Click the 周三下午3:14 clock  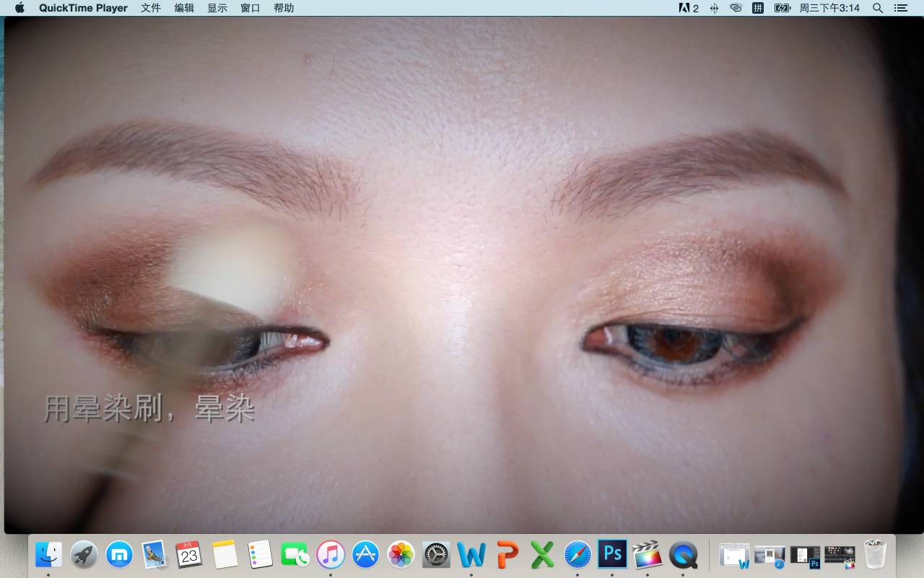[x=829, y=8]
